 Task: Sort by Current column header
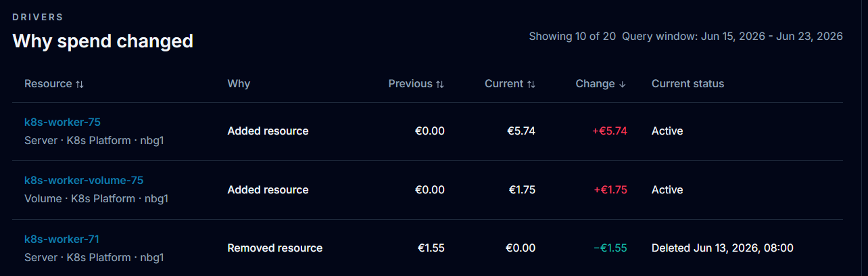[510, 84]
